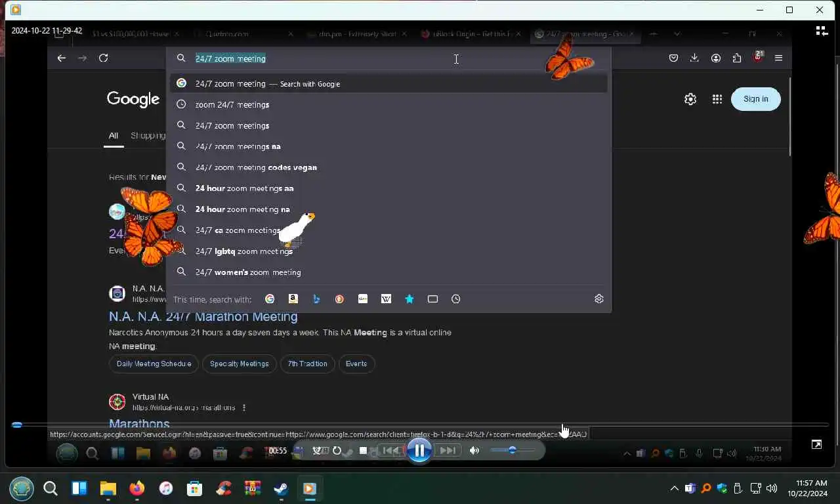The width and height of the screenshot is (840, 504).
Task: Open taskbar Search
Action: (51, 488)
